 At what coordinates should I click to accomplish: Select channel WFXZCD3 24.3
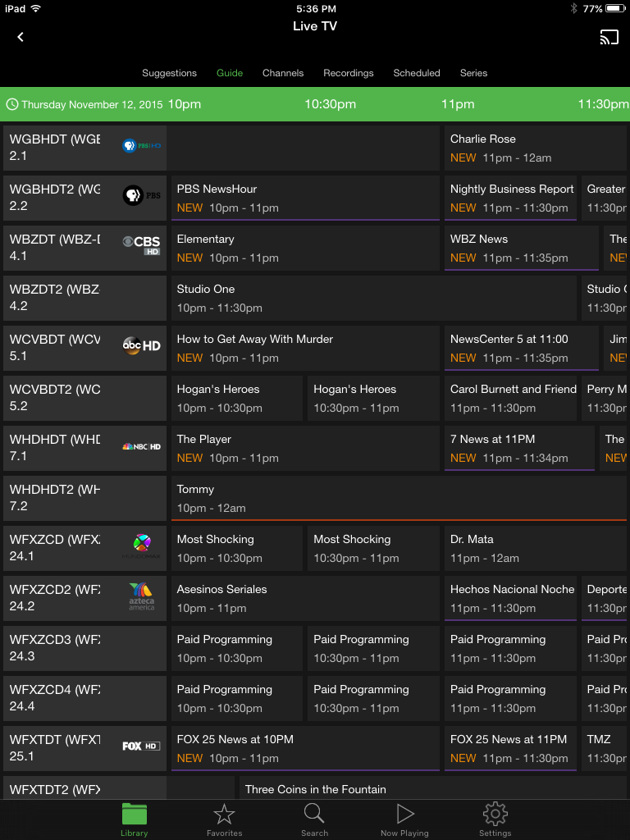point(84,648)
